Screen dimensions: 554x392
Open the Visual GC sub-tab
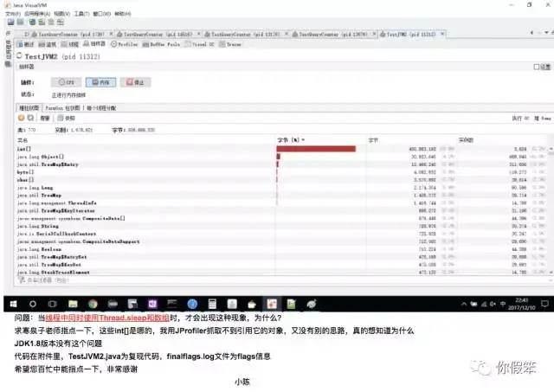[199, 44]
